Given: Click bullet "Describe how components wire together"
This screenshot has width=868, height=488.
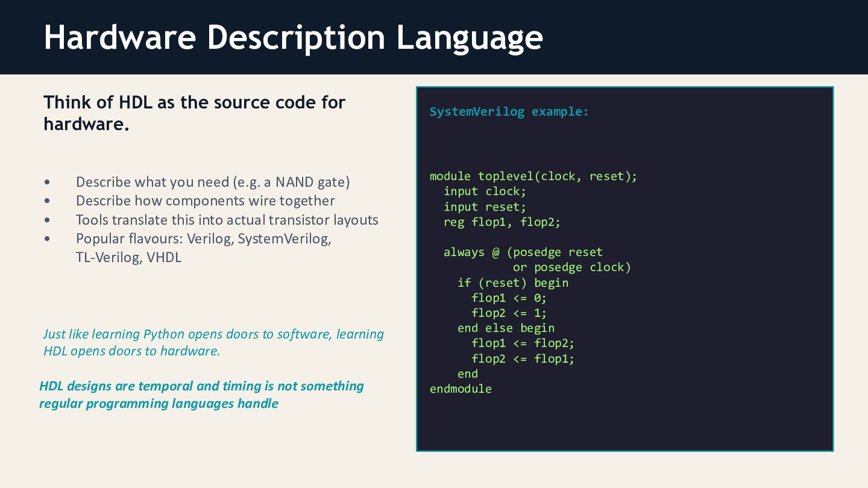Looking at the screenshot, I should [x=205, y=201].
